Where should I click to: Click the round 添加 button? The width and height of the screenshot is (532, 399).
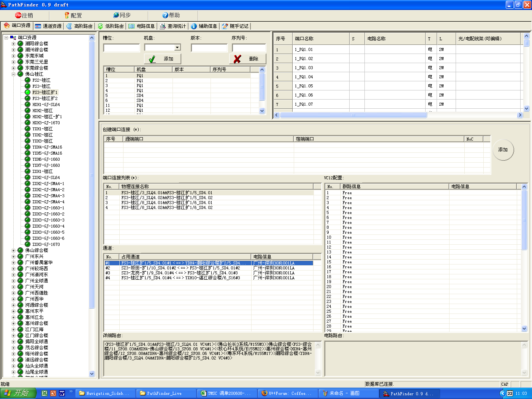(x=503, y=150)
